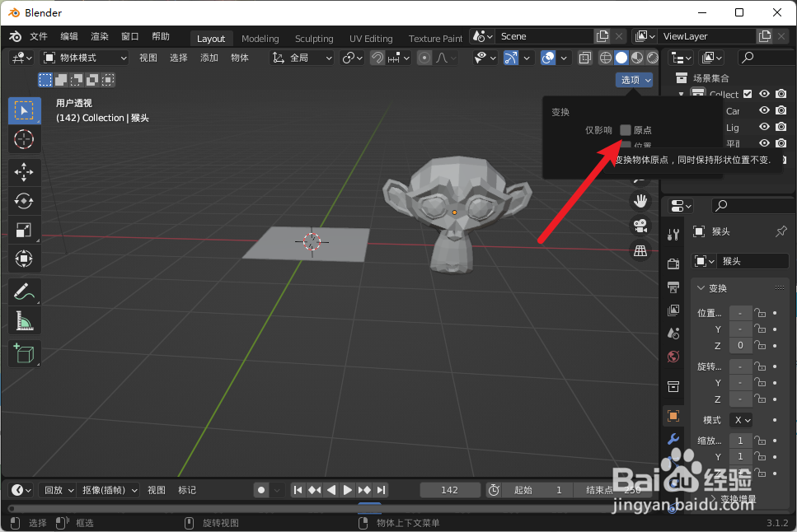Open the overlays dropdown arrow
Viewport: 797px width, 532px height.
pos(564,58)
